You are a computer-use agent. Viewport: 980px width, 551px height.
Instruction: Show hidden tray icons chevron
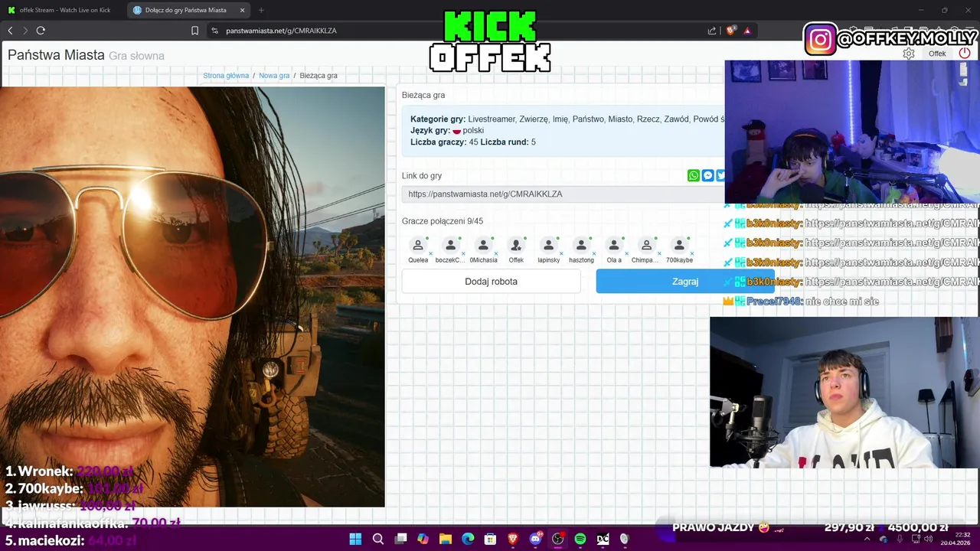pos(867,539)
